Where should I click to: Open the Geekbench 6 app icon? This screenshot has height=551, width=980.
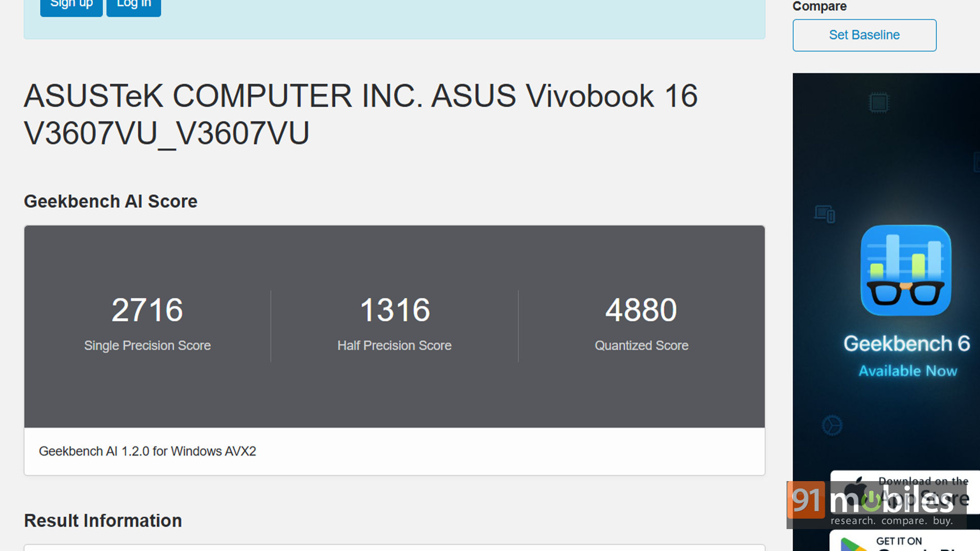[x=906, y=270]
